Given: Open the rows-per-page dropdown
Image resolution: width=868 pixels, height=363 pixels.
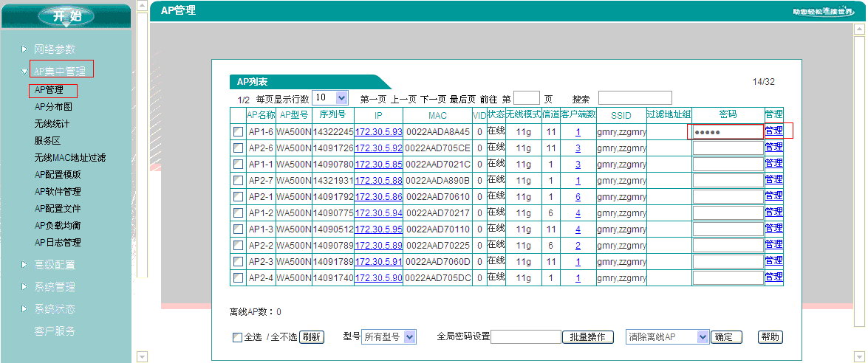Looking at the screenshot, I should coord(341,97).
